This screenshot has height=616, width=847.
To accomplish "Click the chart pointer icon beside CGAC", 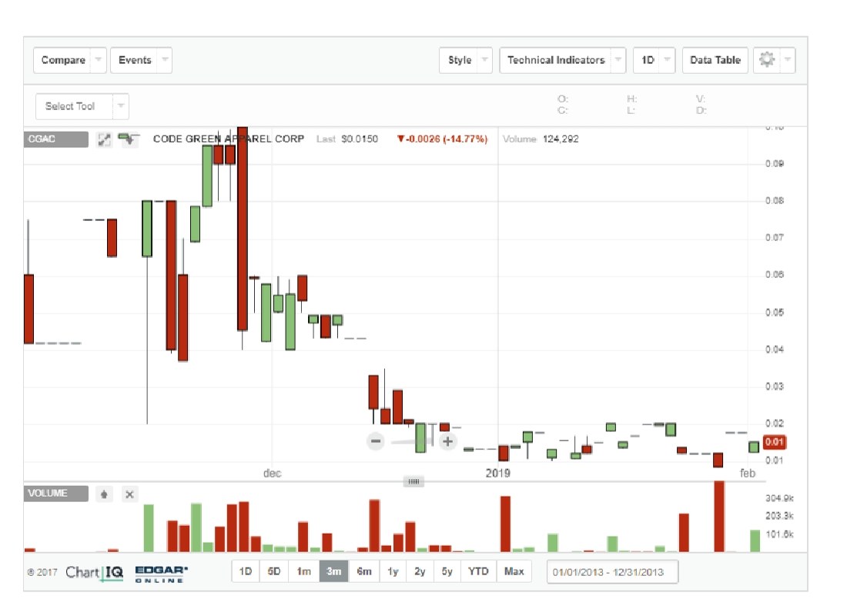I will coord(129,139).
